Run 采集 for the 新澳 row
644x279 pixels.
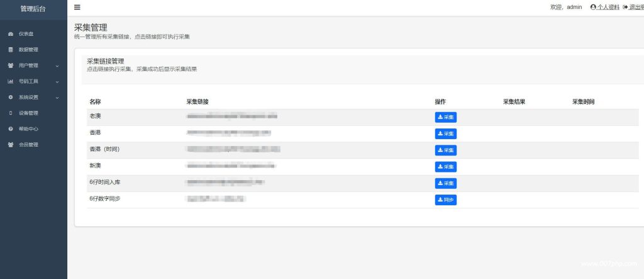pos(446,167)
